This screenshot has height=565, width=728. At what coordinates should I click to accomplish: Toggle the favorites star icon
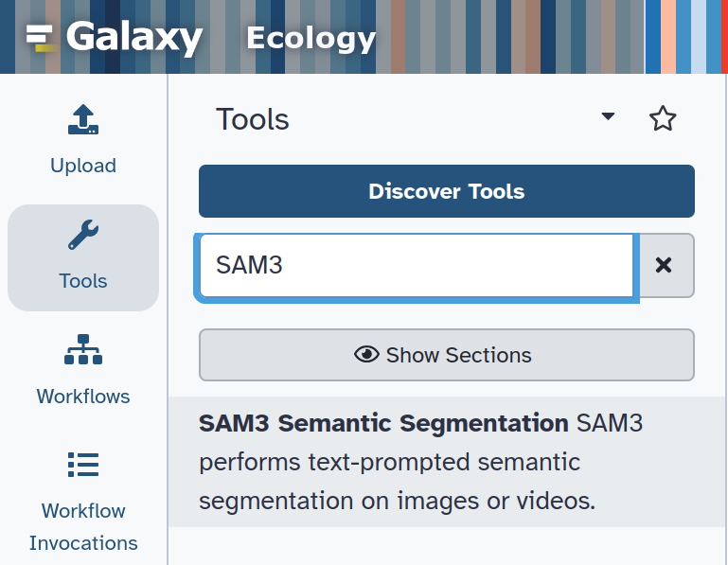[663, 119]
